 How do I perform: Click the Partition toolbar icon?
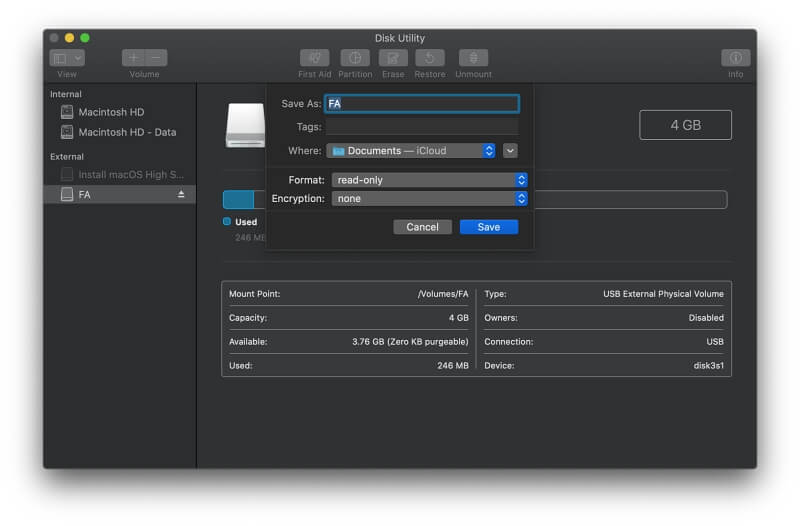355,58
